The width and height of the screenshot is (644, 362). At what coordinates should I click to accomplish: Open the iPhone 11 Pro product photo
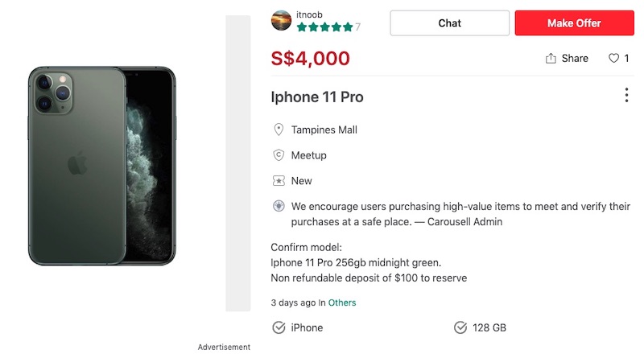click(101, 166)
